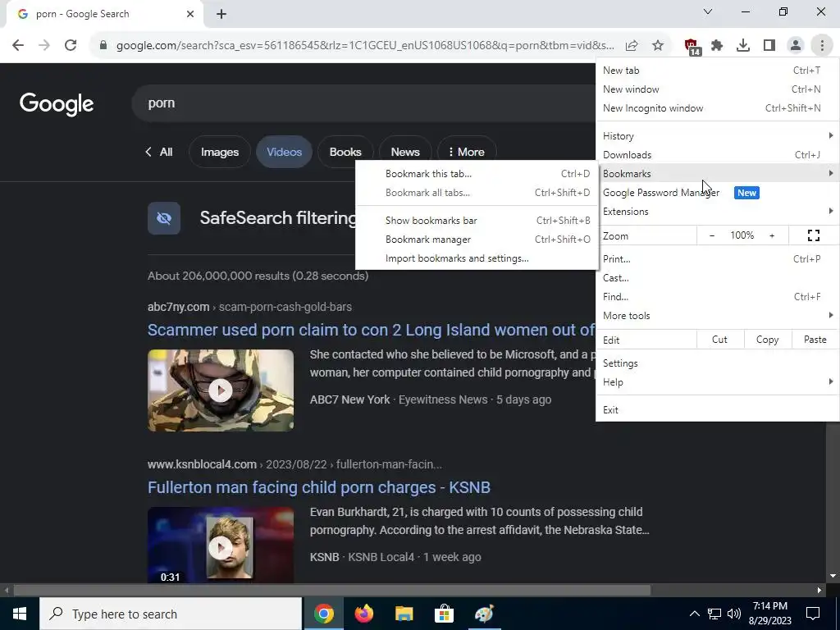This screenshot has height=630, width=840.
Task: Switch to the News search tab
Action: [x=405, y=152]
